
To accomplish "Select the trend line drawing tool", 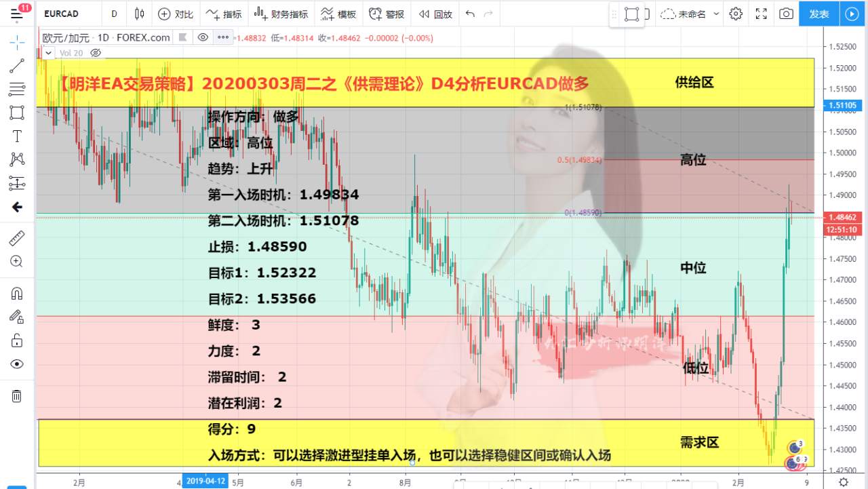I will pyautogui.click(x=17, y=66).
